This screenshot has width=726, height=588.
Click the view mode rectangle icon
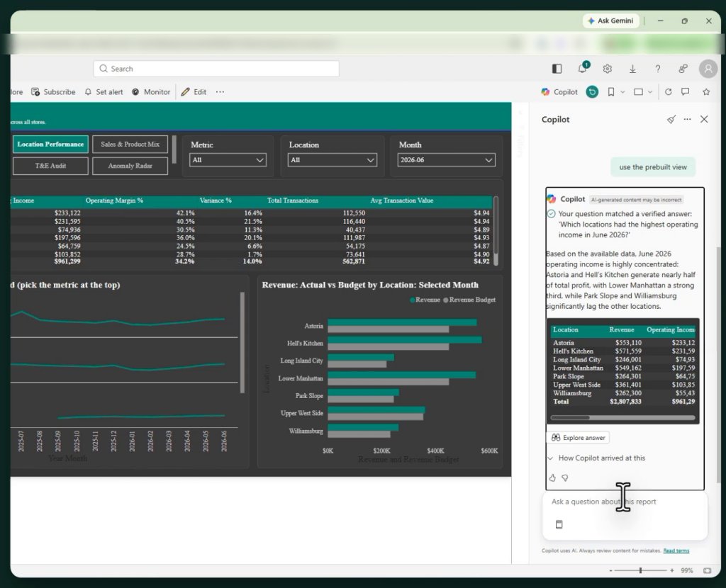pyautogui.click(x=639, y=92)
